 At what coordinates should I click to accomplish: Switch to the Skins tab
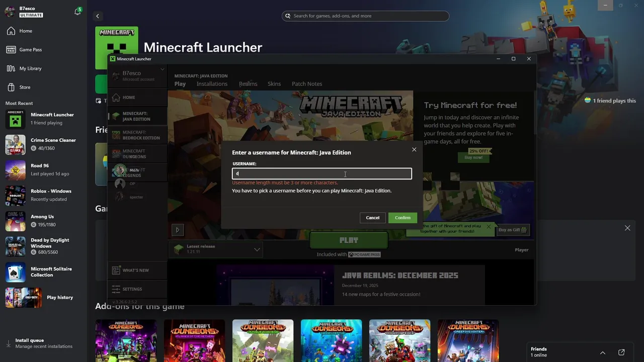pos(274,84)
